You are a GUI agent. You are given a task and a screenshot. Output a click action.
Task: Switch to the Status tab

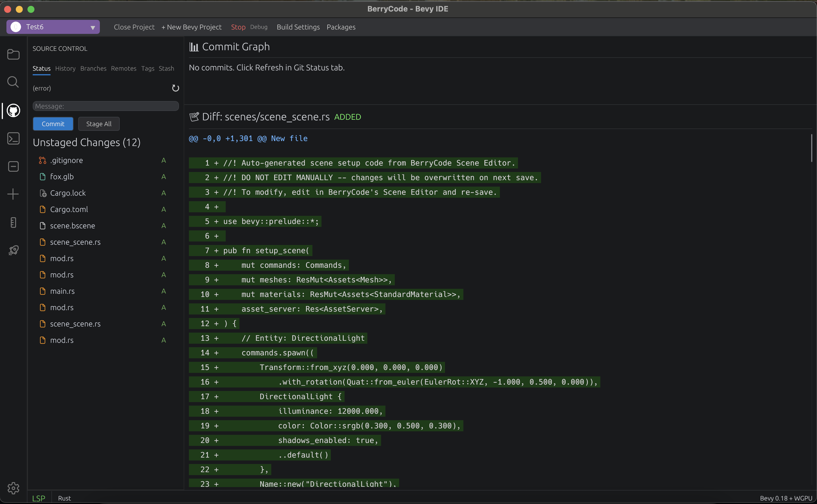click(41, 69)
